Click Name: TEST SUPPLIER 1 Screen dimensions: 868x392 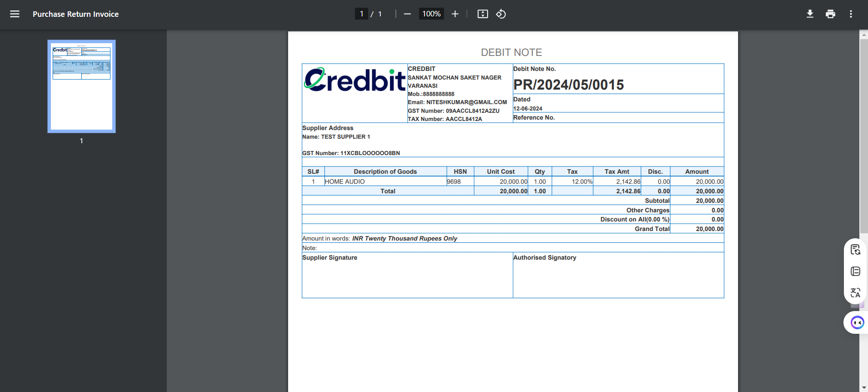(x=336, y=137)
